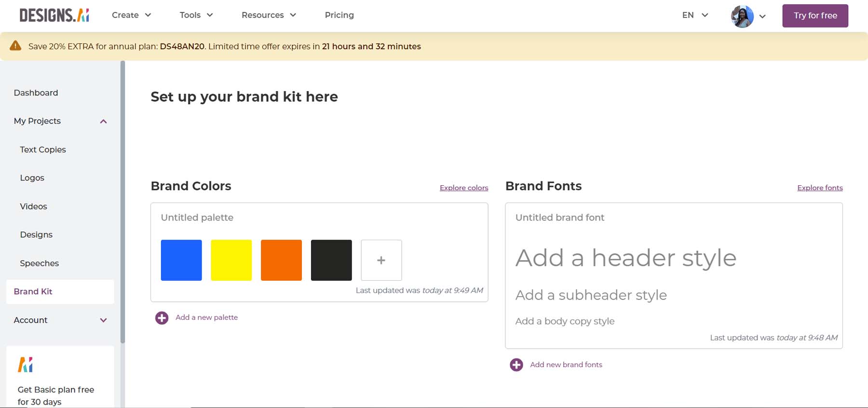The image size is (868, 408).
Task: Click the Add a header style text
Action: [x=625, y=258]
